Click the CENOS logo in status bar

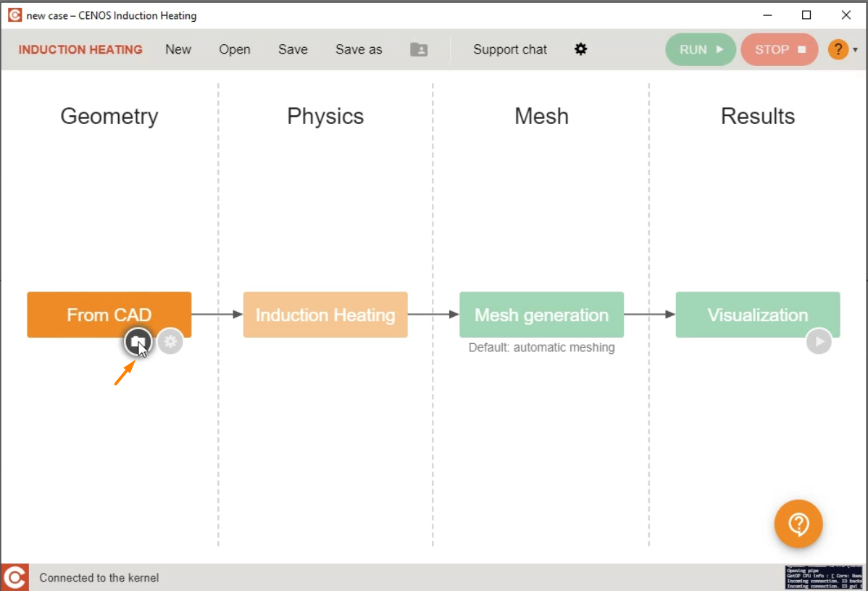coord(15,577)
